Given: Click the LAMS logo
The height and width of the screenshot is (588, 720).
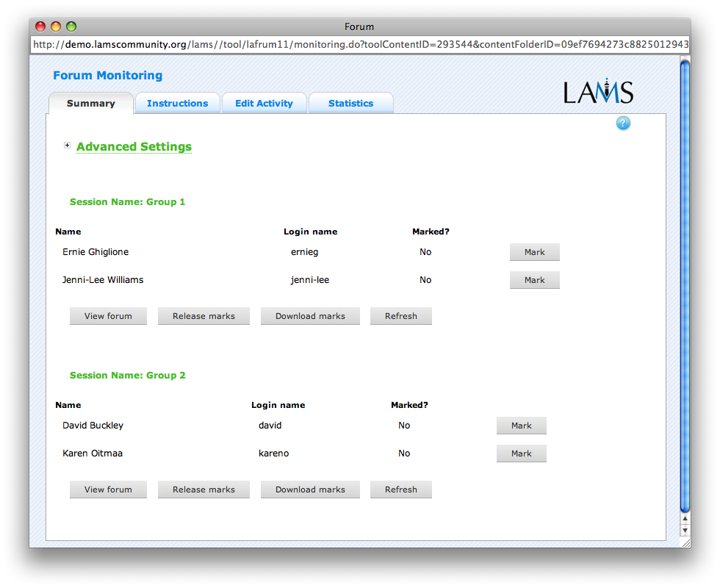Looking at the screenshot, I should coord(598,91).
